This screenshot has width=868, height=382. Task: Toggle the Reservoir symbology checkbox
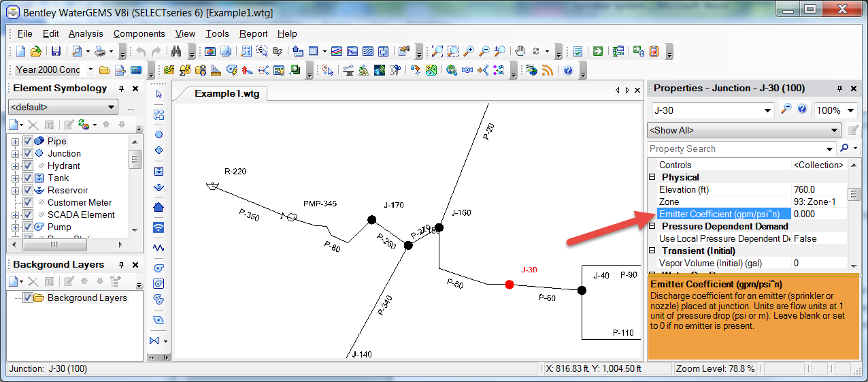click(x=28, y=190)
